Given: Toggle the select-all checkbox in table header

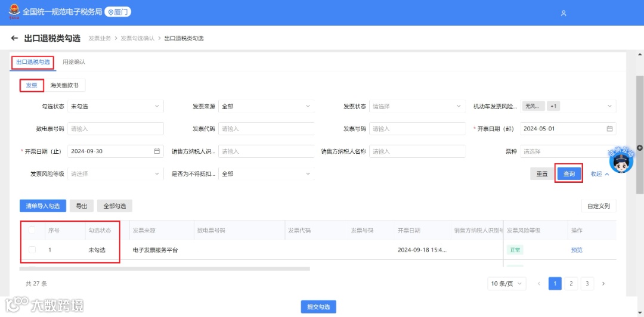Looking at the screenshot, I should (x=32, y=231).
